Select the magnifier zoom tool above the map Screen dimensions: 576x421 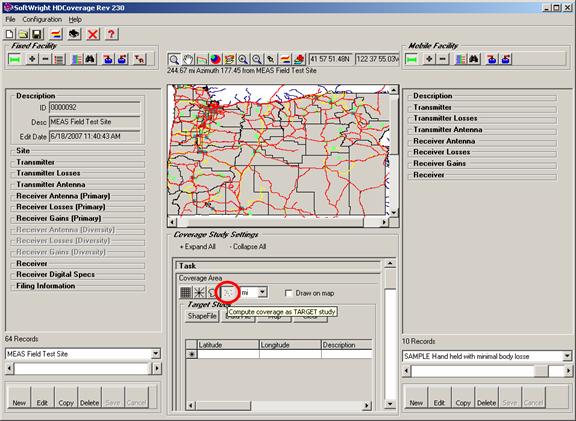174,59
